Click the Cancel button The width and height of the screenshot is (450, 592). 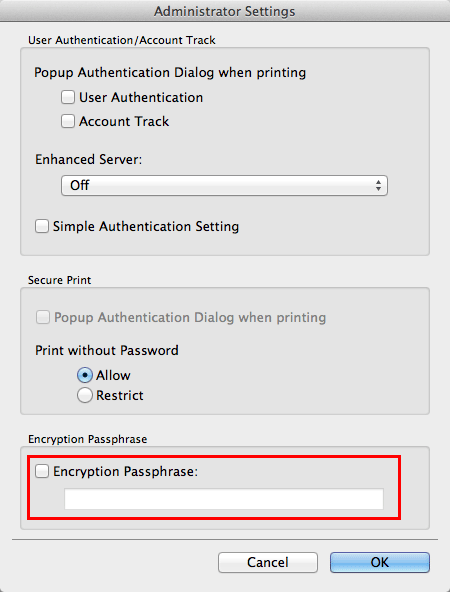click(268, 562)
